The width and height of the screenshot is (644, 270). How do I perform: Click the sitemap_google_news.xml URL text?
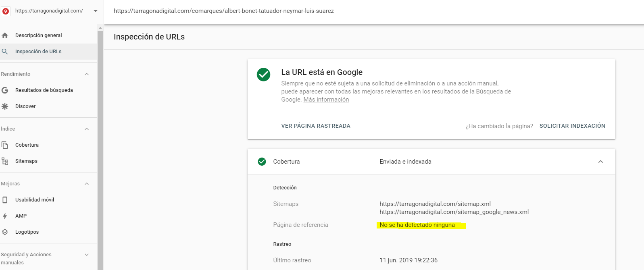pyautogui.click(x=454, y=212)
